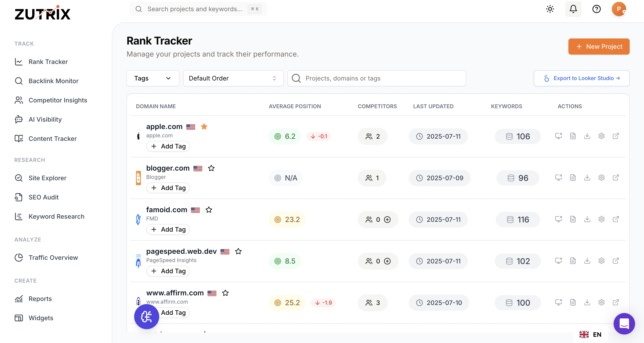Open the live chat bubble widget
This screenshot has height=343, width=644.
624,324
